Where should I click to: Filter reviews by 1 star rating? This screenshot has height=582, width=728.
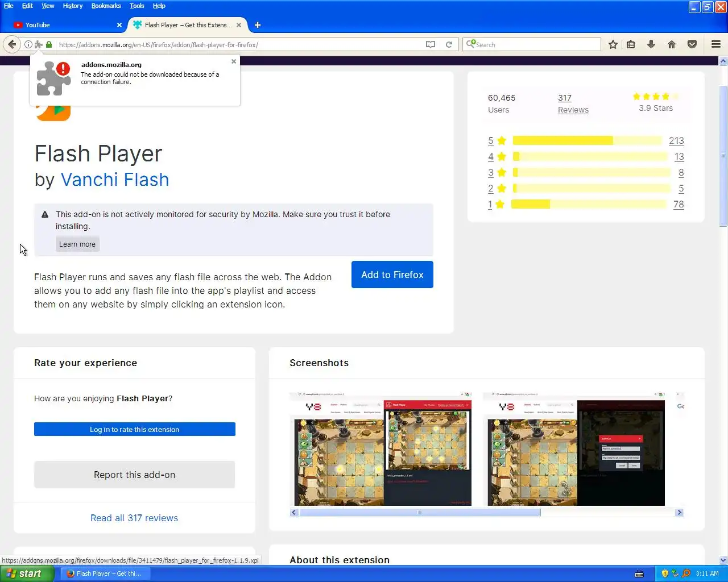[496, 204]
